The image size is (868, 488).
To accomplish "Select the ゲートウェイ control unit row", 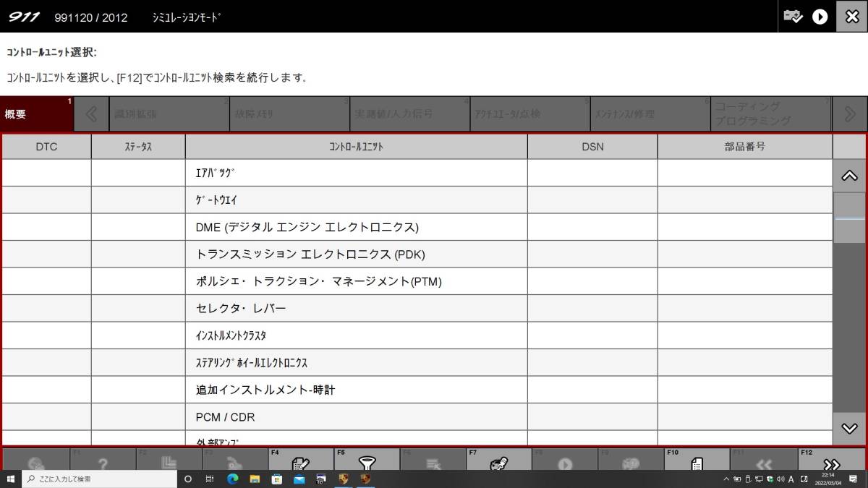I will coord(417,200).
